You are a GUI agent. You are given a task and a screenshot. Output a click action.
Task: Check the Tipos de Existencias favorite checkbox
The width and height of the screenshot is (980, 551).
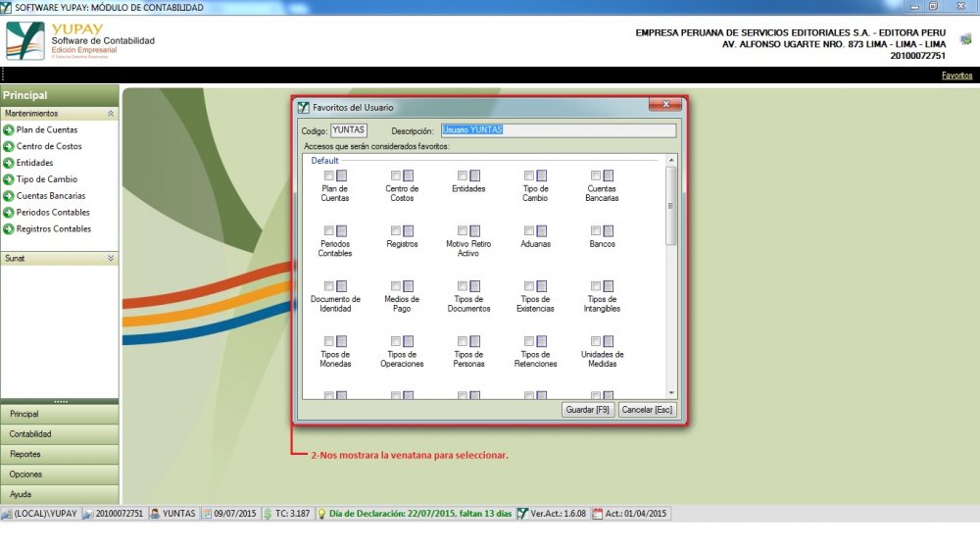(x=529, y=286)
